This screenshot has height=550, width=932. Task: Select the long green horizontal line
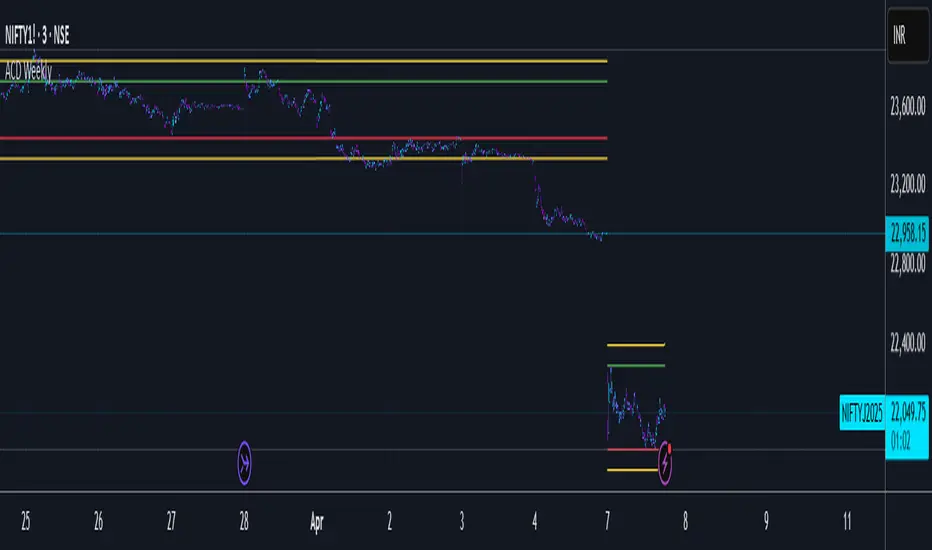303,81
